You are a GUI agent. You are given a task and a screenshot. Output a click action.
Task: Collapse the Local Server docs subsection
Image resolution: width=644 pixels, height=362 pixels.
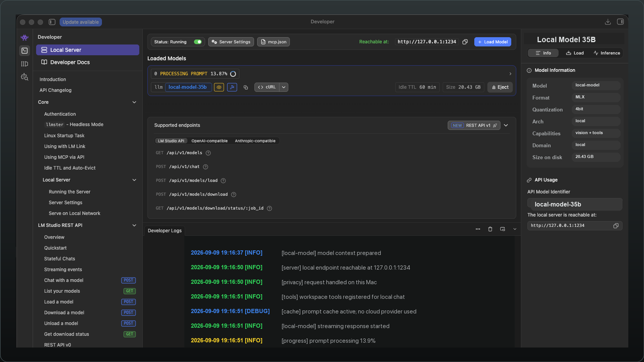[134, 180]
